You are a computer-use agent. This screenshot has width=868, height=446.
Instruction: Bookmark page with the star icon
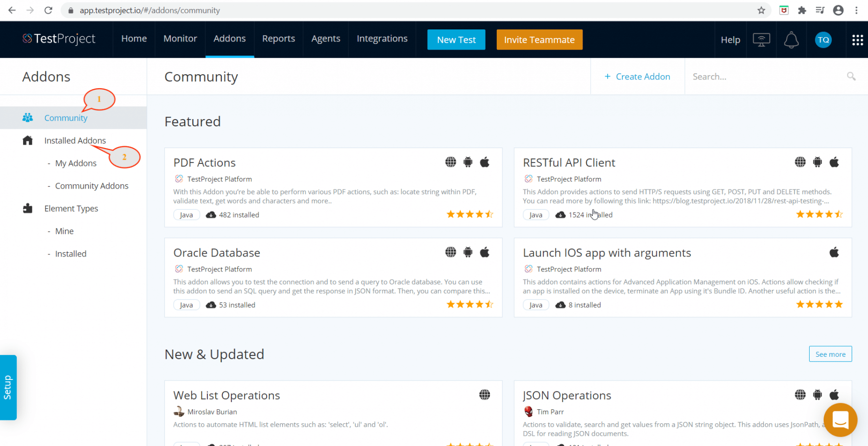click(x=761, y=10)
